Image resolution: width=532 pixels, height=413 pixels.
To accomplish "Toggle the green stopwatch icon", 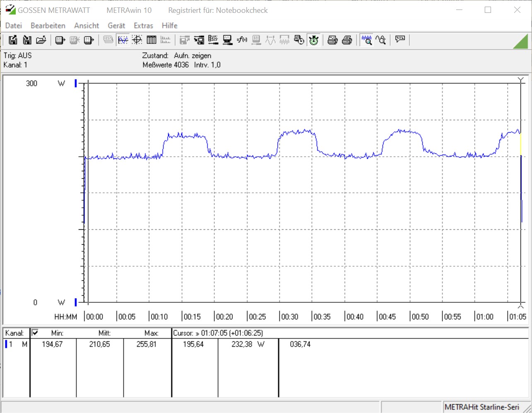I will (x=314, y=40).
